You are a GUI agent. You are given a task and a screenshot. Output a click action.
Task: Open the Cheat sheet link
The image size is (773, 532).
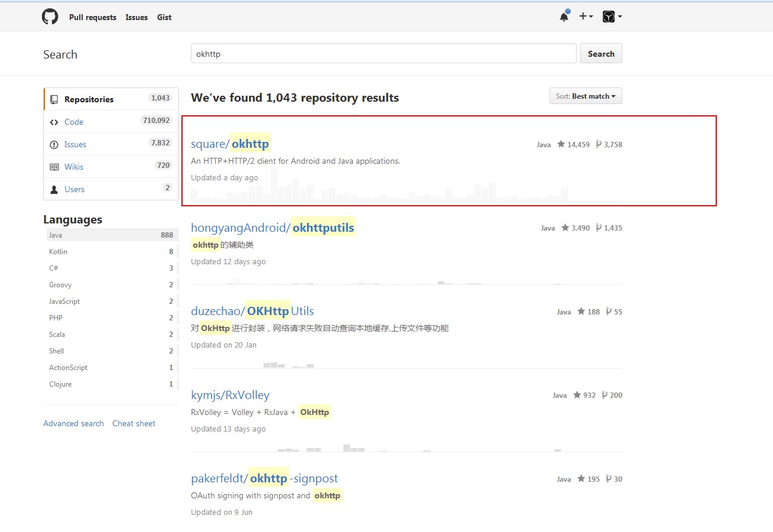(x=134, y=423)
